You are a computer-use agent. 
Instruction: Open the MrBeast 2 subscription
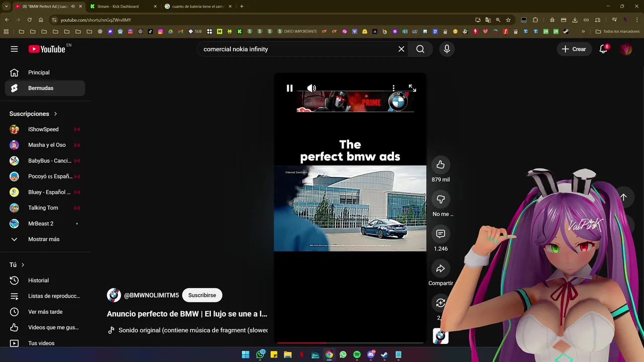45,223
